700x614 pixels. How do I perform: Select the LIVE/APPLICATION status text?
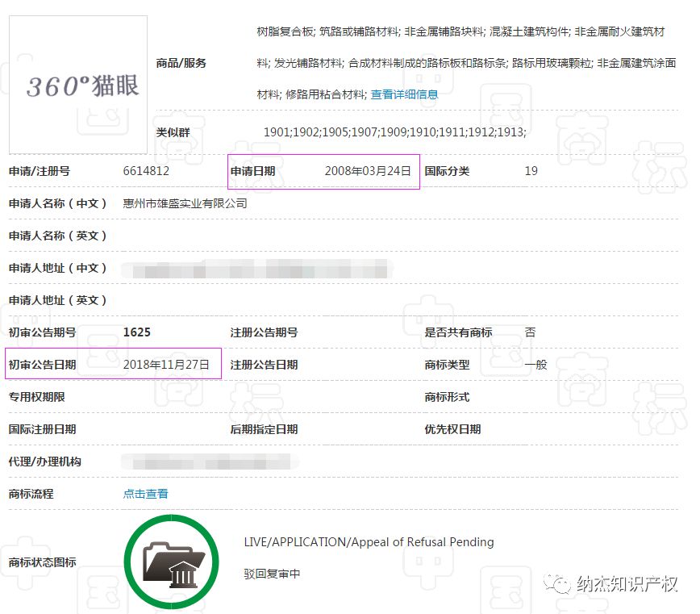367,542
